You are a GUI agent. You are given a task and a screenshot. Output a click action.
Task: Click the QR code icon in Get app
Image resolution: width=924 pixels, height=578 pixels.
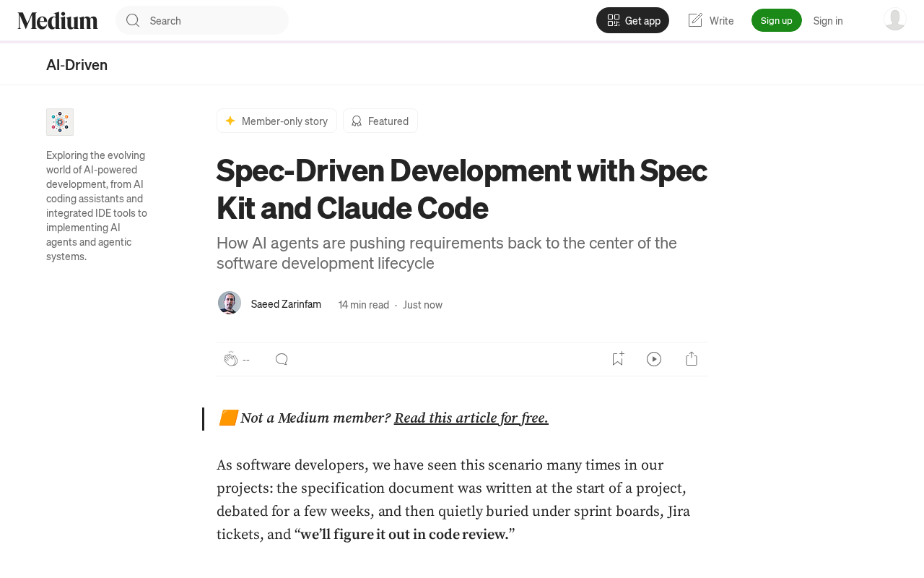pyautogui.click(x=614, y=20)
